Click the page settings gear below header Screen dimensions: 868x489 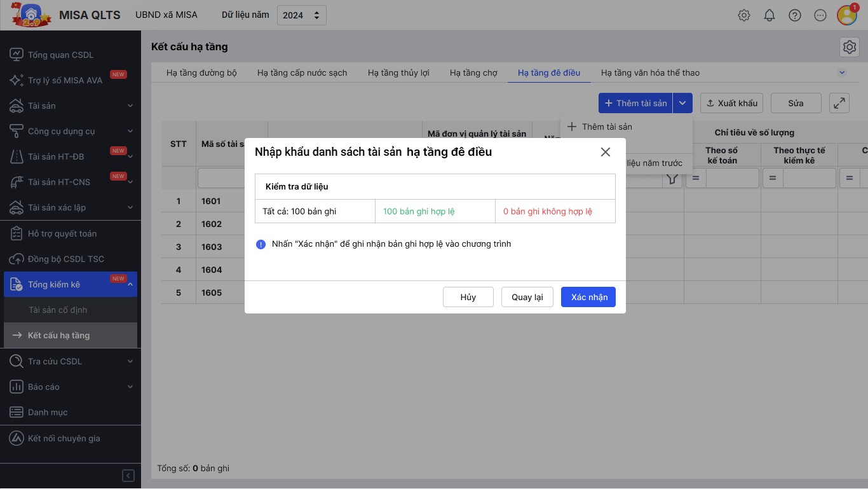pos(850,47)
